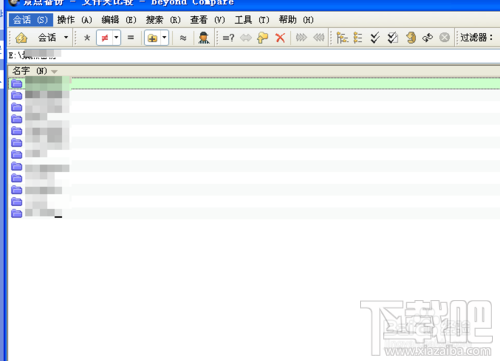
Task: Click the red X delete icon
Action: coord(280,38)
